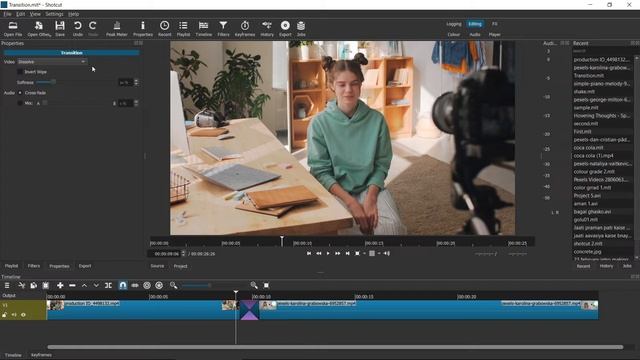
Task: Skip to the start of video
Action: coord(309,253)
